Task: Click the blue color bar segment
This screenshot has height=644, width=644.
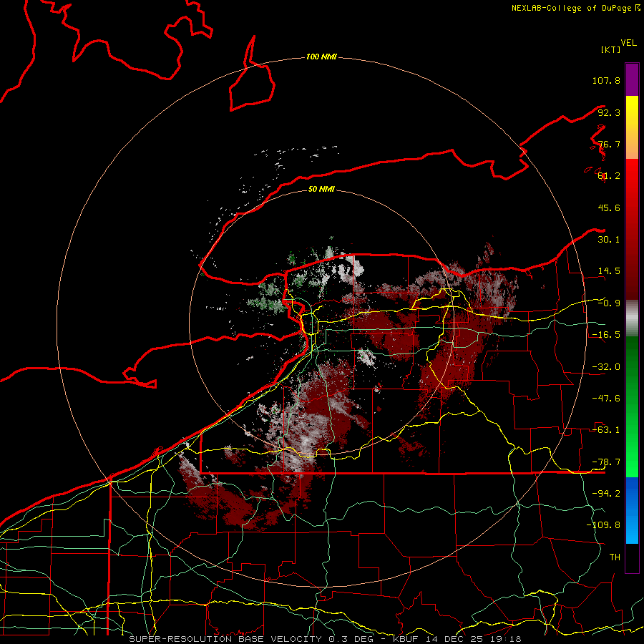Action: coord(632,510)
